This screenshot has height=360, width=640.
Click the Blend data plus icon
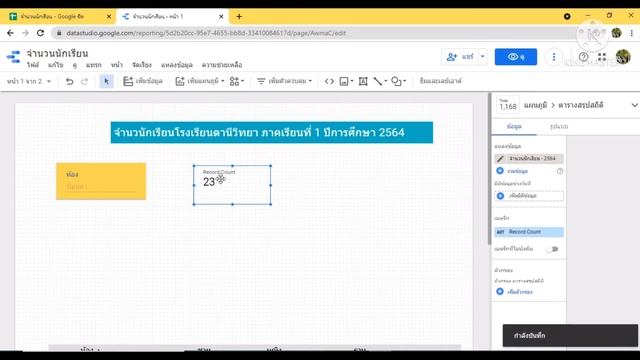point(500,171)
